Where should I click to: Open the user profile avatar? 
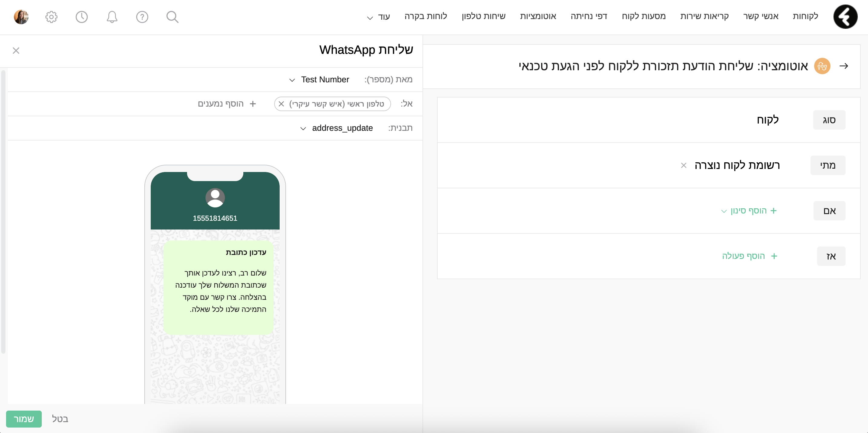pos(21,17)
